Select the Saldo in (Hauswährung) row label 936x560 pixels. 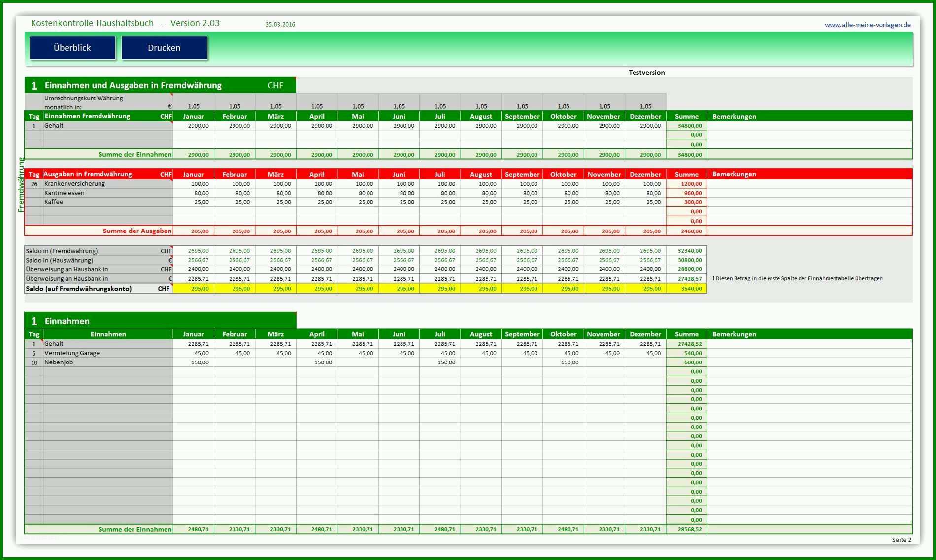[x=99, y=260]
